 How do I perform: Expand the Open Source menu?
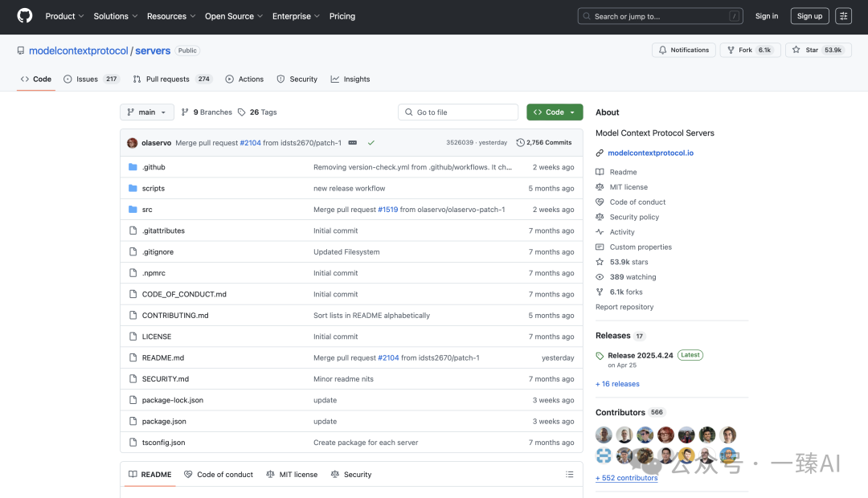pyautogui.click(x=234, y=16)
